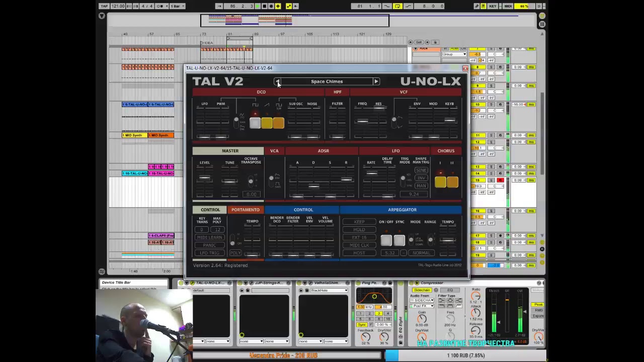Click arpeggiator KEEP button
The height and width of the screenshot is (362, 644).
click(x=359, y=222)
